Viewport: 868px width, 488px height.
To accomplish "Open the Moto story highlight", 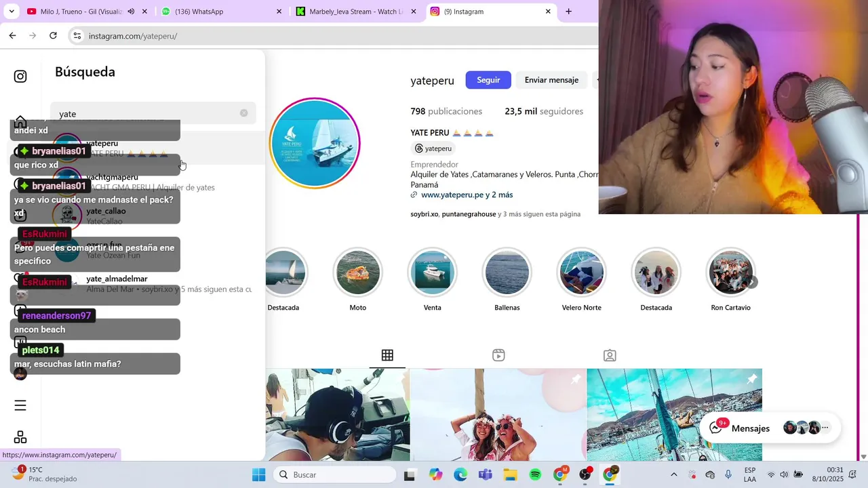I will (358, 272).
